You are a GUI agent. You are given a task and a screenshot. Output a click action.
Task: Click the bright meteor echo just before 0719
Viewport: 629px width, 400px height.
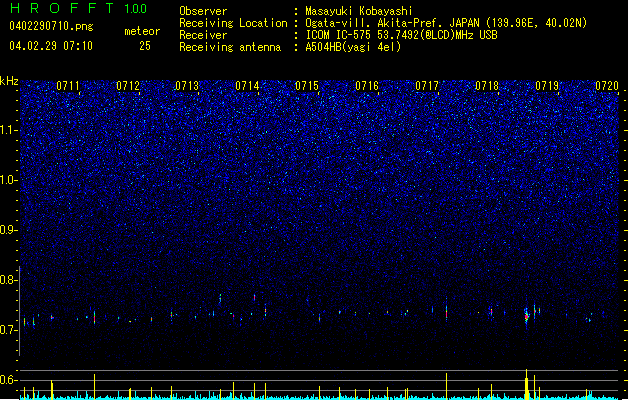coord(527,317)
